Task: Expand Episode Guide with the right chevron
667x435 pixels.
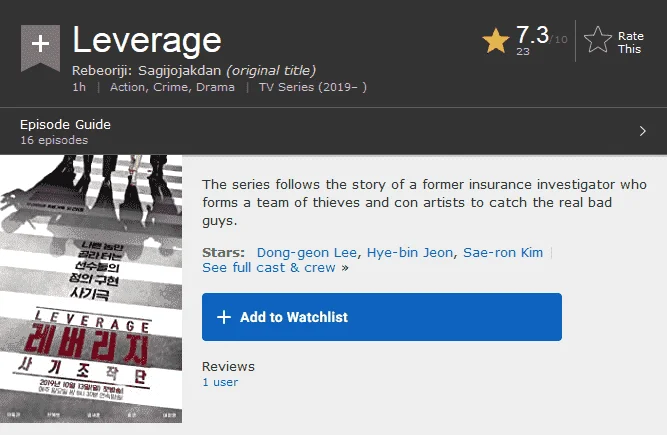Action: pos(642,131)
